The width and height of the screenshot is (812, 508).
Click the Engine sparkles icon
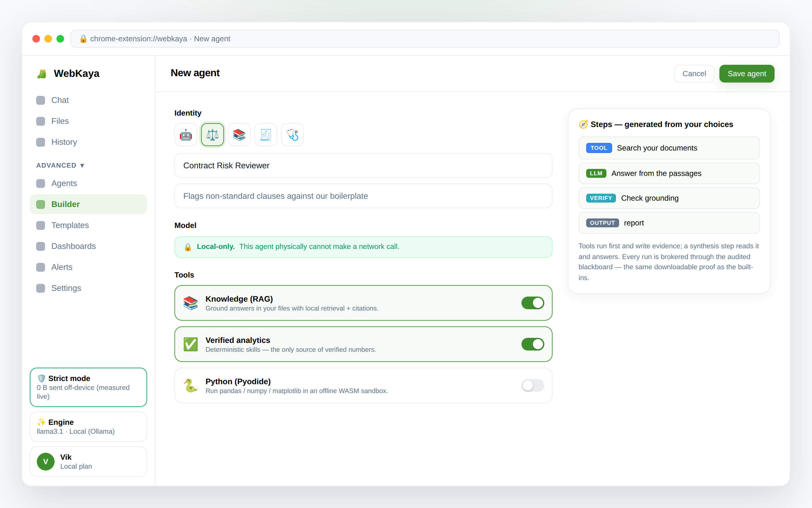(41, 422)
